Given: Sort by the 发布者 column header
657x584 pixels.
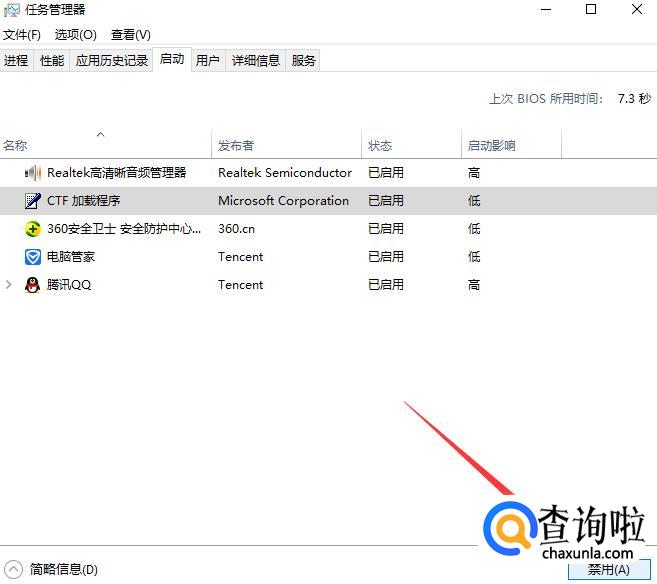Looking at the screenshot, I should 287,145.
